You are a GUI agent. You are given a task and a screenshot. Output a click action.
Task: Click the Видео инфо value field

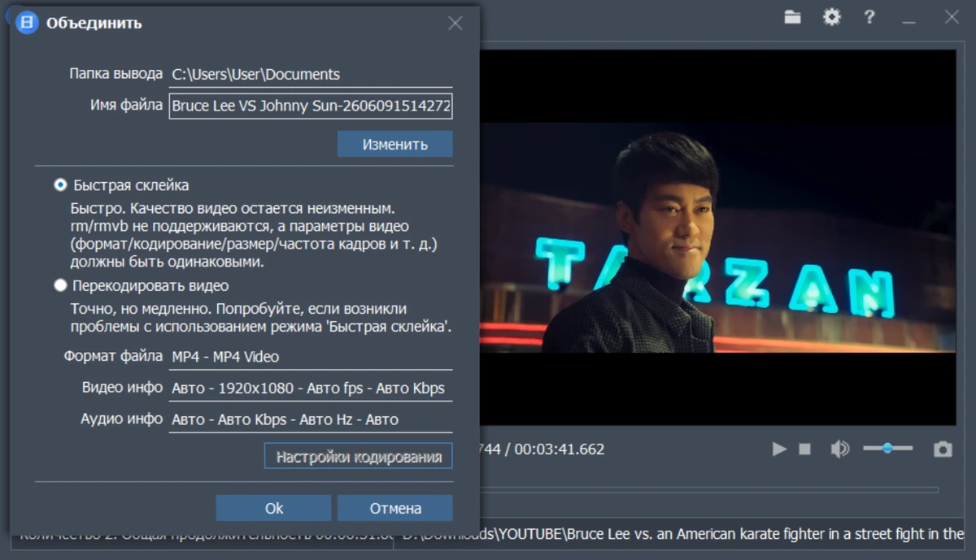click(x=311, y=389)
